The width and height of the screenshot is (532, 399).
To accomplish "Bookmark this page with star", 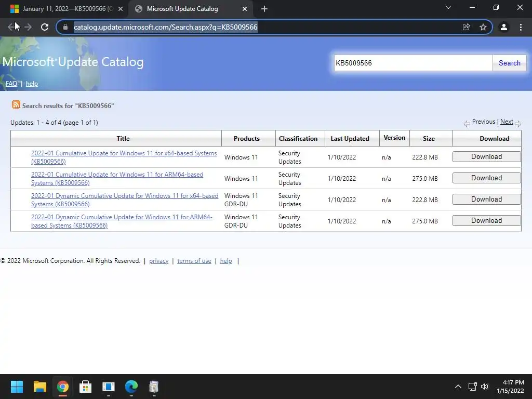I will point(483,27).
